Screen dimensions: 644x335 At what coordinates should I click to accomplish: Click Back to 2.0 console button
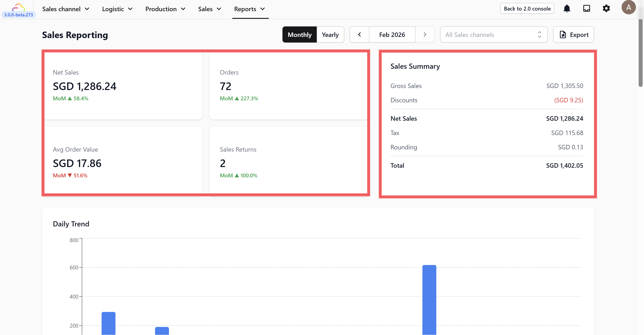(x=527, y=9)
